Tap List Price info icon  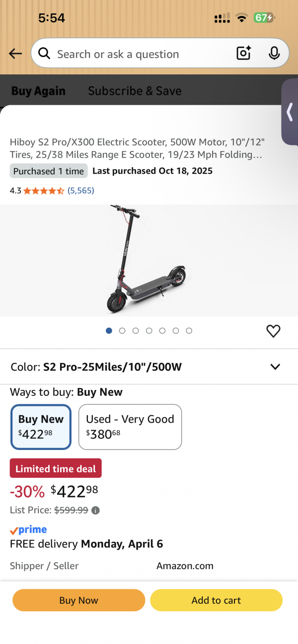pyautogui.click(x=95, y=510)
